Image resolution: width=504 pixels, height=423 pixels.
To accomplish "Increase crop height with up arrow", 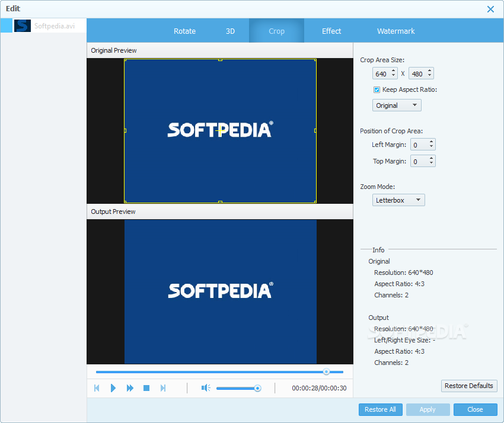I will point(430,71).
